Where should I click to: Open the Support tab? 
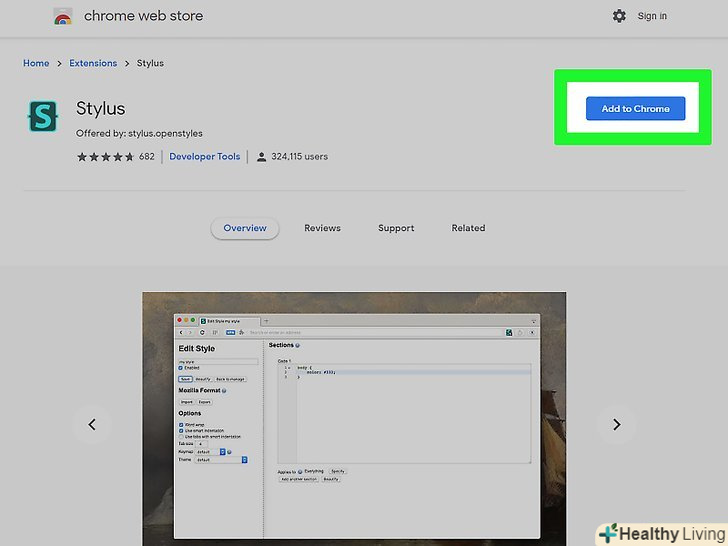(396, 228)
